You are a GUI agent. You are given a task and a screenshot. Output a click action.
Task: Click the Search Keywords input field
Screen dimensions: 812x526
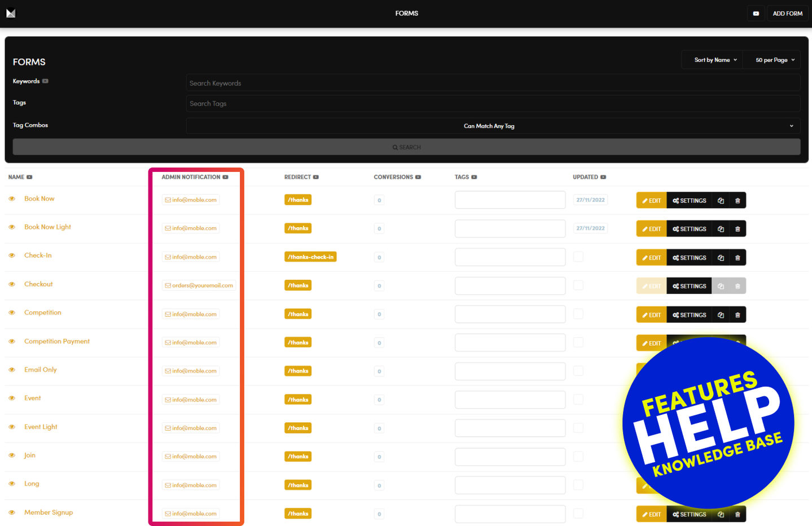pyautogui.click(x=493, y=83)
